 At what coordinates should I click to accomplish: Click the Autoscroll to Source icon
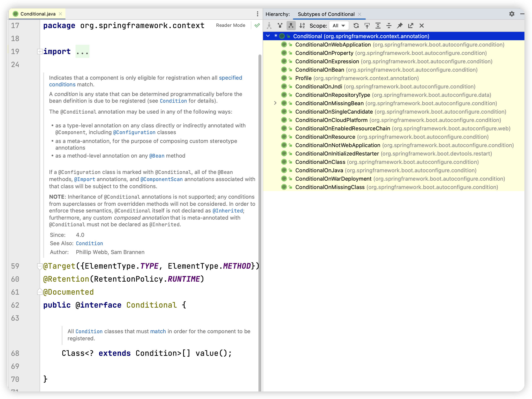point(367,26)
